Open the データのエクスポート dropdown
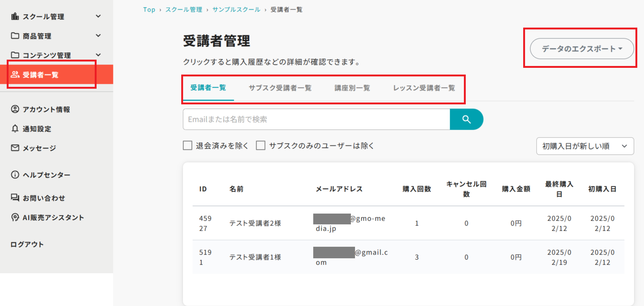Screen dimensions: 644x306 582,49
